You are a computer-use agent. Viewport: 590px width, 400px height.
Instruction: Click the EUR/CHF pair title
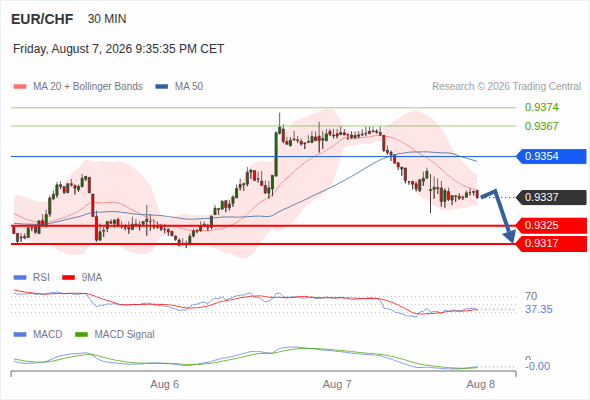click(x=42, y=19)
